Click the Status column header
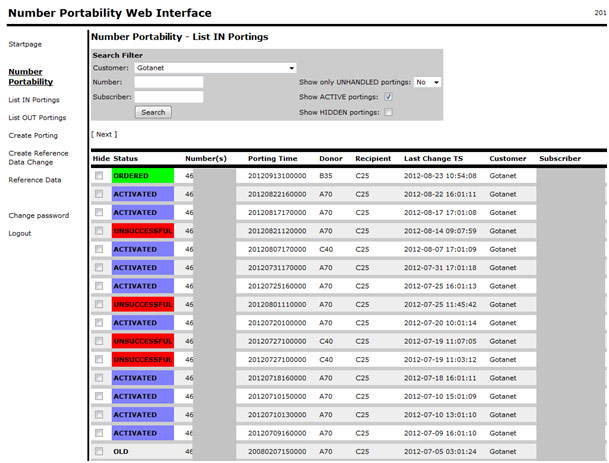609x463 pixels. point(125,158)
